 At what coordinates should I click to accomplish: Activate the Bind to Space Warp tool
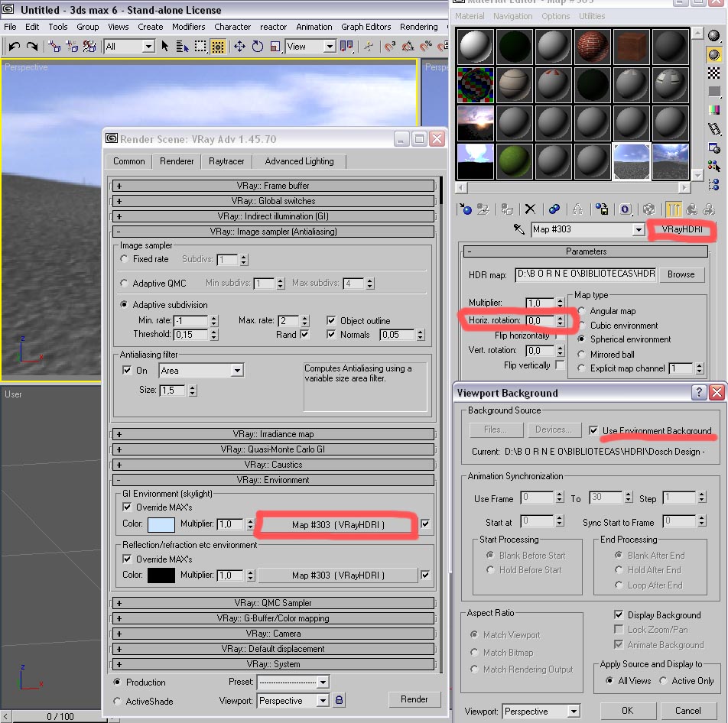pos(89,47)
